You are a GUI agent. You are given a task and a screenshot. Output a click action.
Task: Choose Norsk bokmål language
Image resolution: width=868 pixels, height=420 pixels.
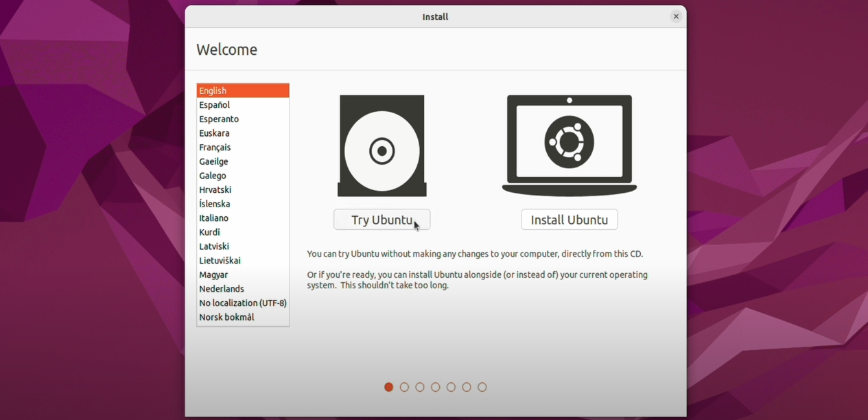pyautogui.click(x=243, y=318)
